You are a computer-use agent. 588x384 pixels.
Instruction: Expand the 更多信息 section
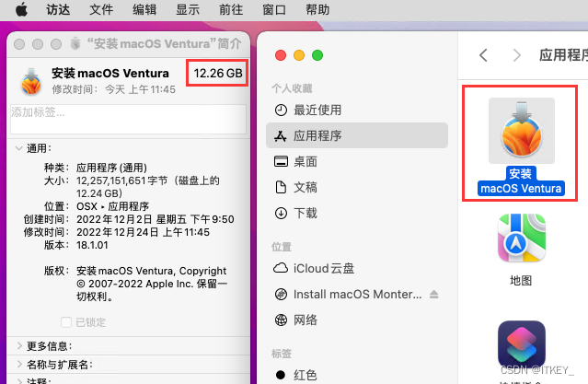[x=19, y=345]
